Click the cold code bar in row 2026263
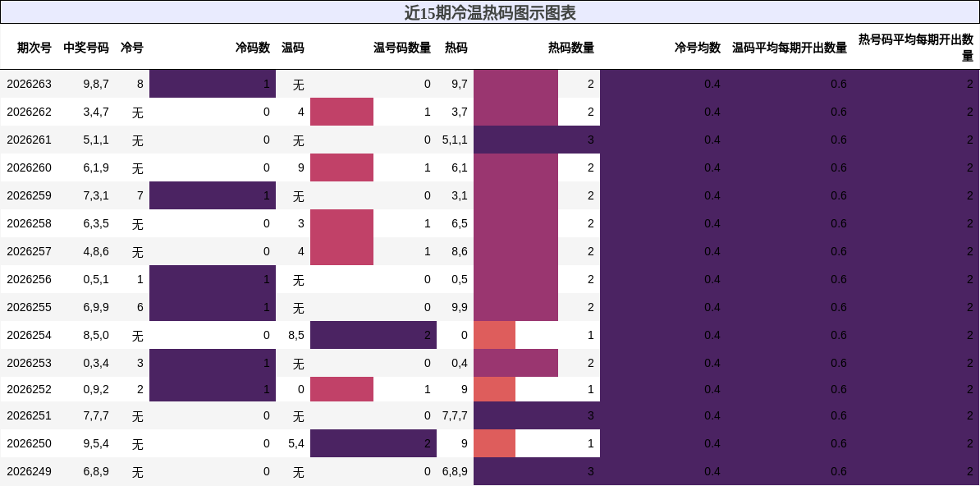980x486 pixels. click(213, 84)
